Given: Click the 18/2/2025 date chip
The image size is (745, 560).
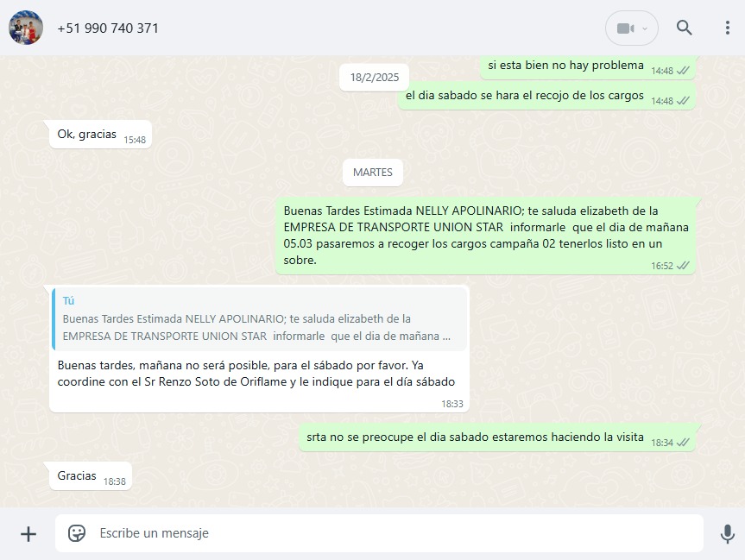Looking at the screenshot, I should click(x=375, y=77).
